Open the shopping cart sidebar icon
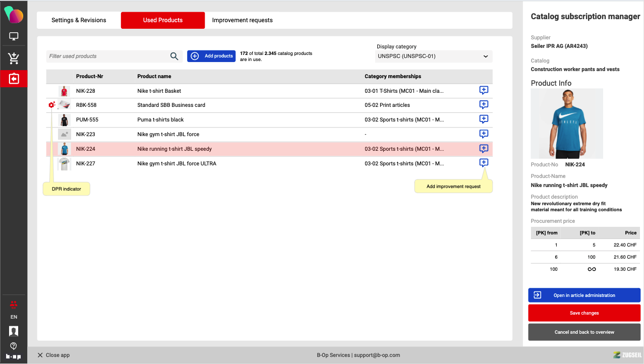The width and height of the screenshot is (644, 364). point(14,58)
